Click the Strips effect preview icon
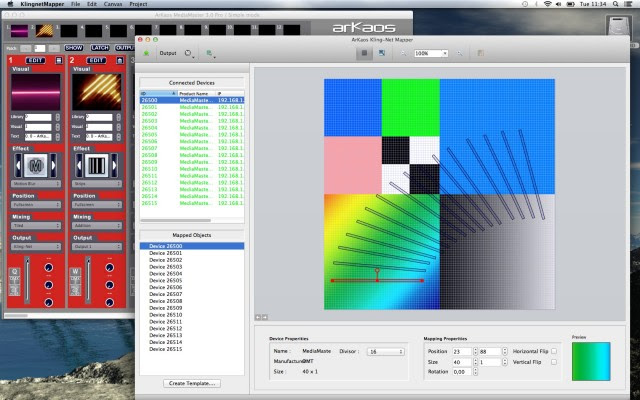Screen dimensions: 640x400 point(97,166)
